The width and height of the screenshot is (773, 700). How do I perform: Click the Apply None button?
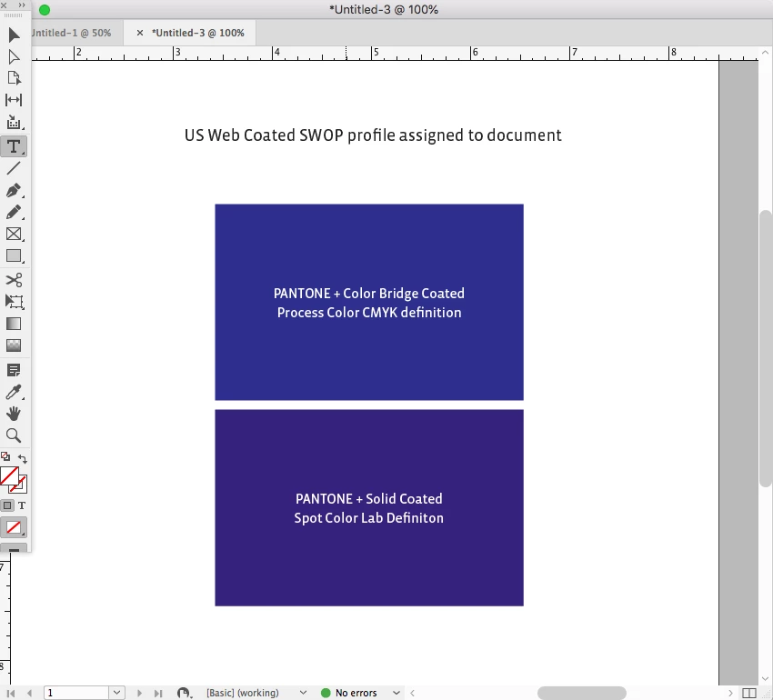tap(14, 527)
